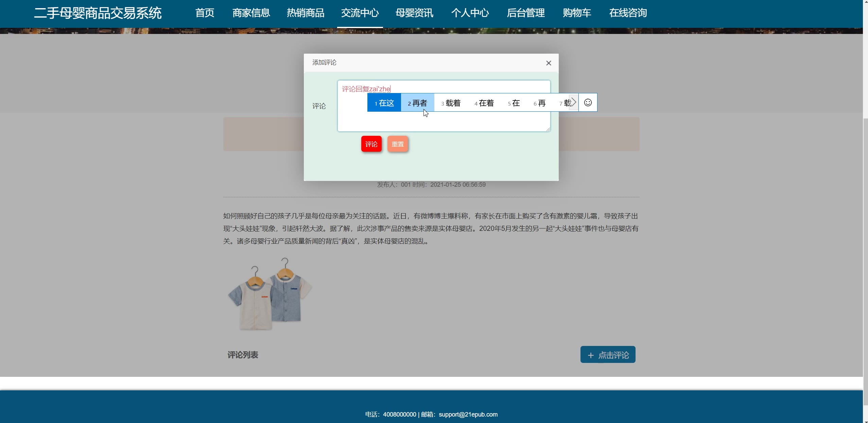Click the baby clothes thumbnail image
The image size is (868, 423).
click(x=270, y=294)
